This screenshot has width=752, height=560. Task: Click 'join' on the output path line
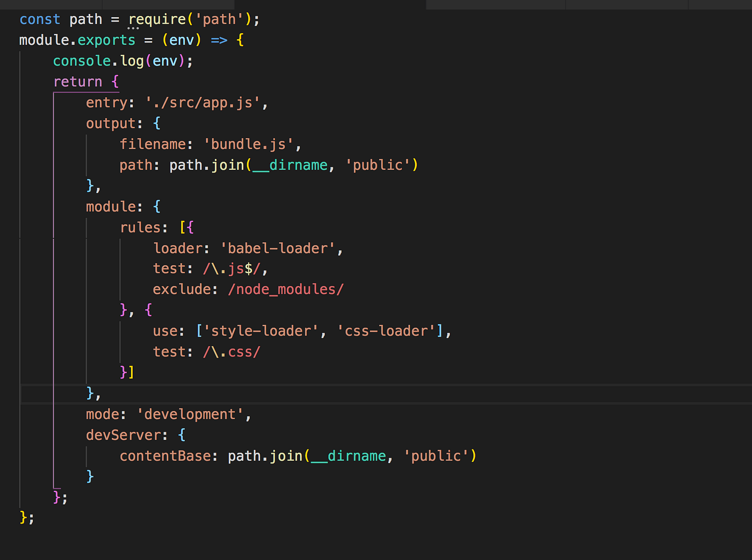pyautogui.click(x=228, y=165)
